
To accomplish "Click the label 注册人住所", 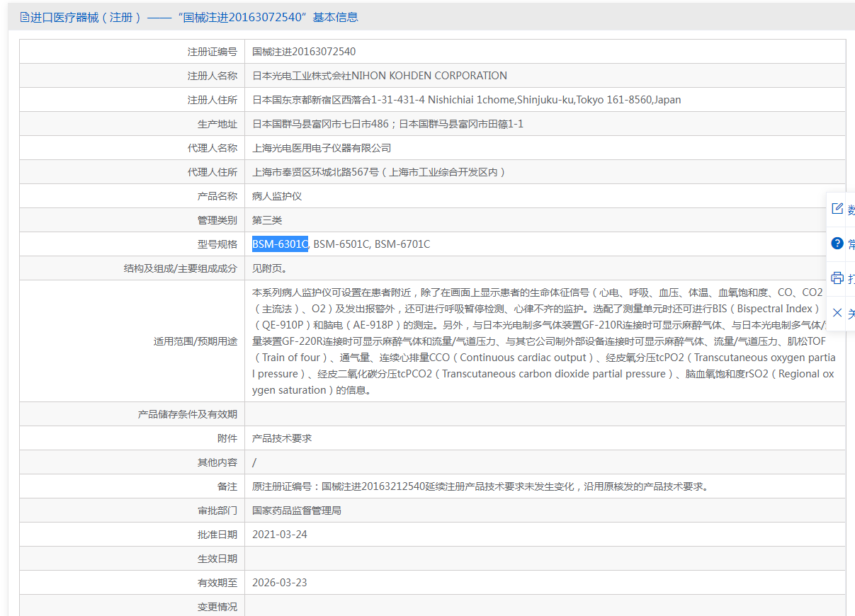I will (x=213, y=100).
